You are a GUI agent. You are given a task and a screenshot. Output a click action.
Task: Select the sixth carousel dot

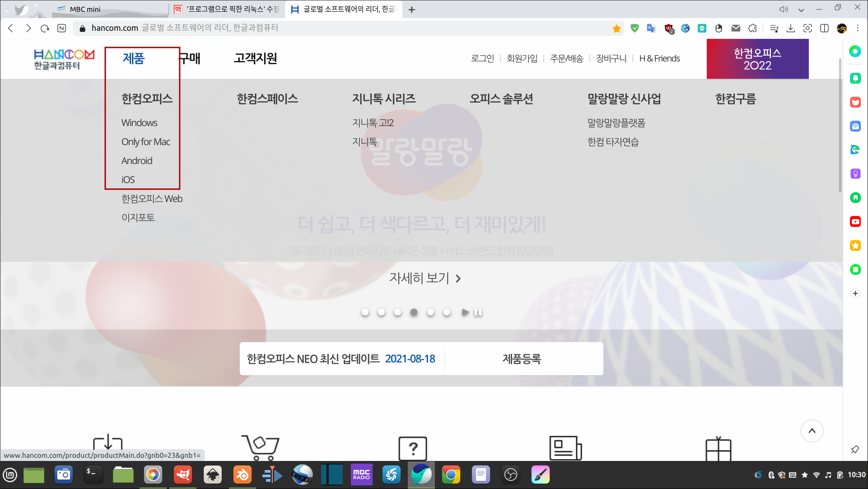click(x=447, y=312)
